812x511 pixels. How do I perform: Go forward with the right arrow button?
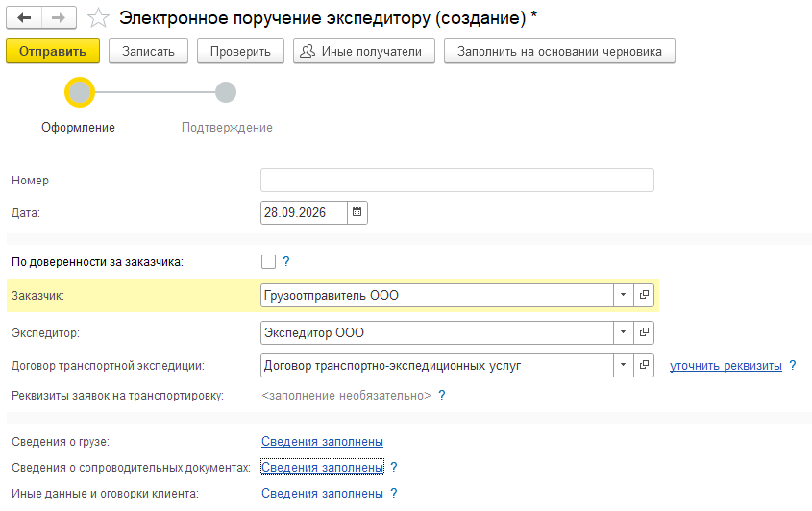59,17
